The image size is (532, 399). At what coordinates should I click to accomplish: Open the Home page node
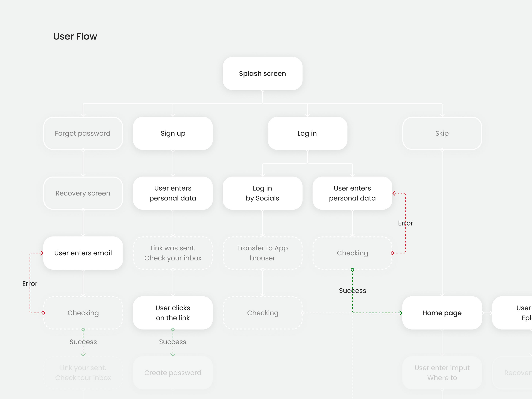pyautogui.click(x=442, y=313)
